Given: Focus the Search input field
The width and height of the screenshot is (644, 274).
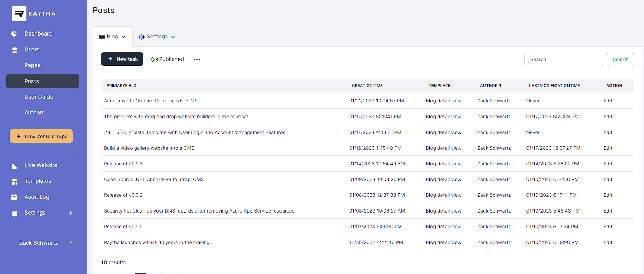Looking at the screenshot, I should 564,59.
